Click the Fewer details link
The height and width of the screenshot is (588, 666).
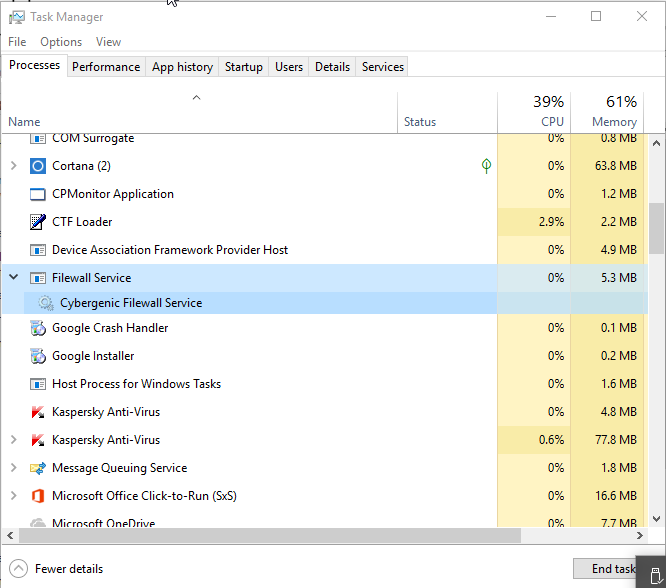(x=69, y=569)
